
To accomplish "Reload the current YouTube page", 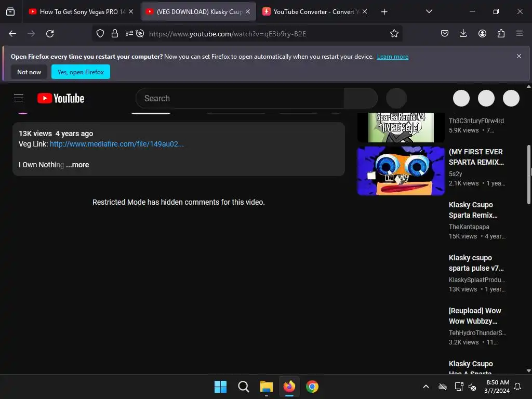I will (50, 34).
